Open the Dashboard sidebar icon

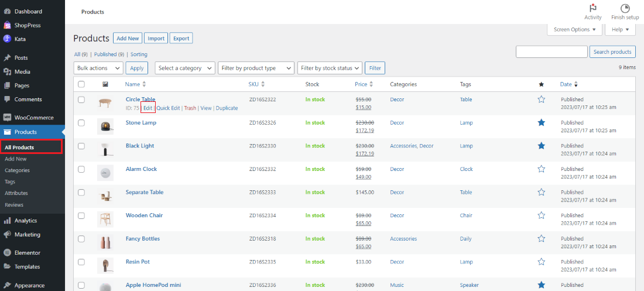coord(7,12)
